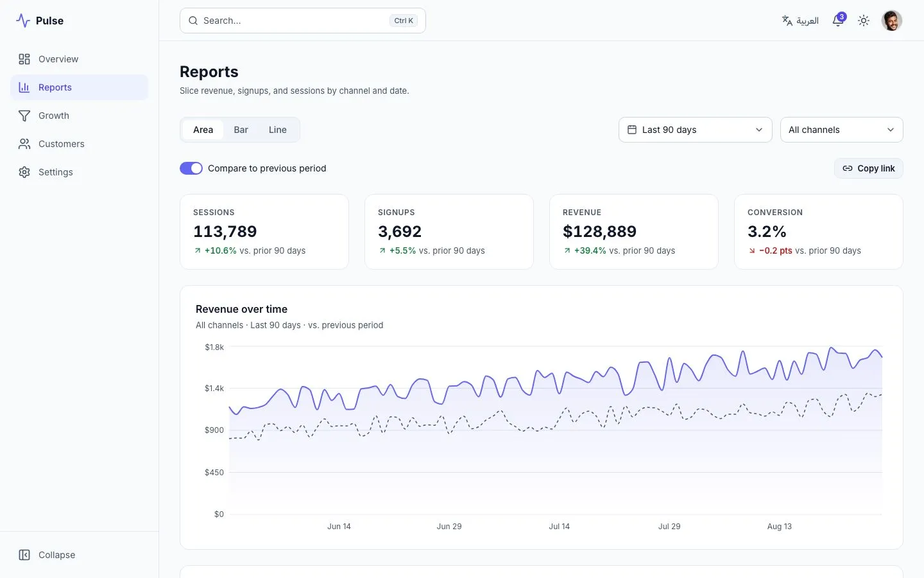Click the Collapse sidebar panel icon
Image resolution: width=924 pixels, height=578 pixels.
point(24,555)
